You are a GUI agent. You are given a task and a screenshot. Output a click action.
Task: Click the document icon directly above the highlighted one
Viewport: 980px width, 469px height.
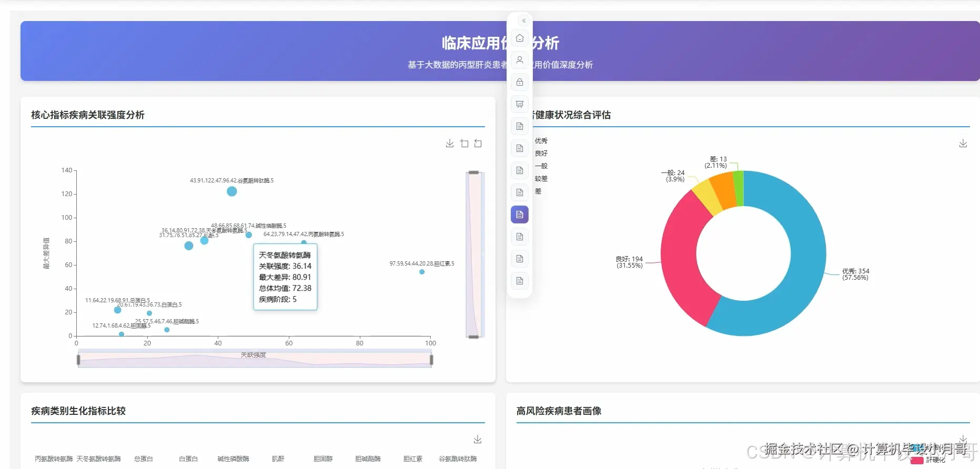[520, 192]
